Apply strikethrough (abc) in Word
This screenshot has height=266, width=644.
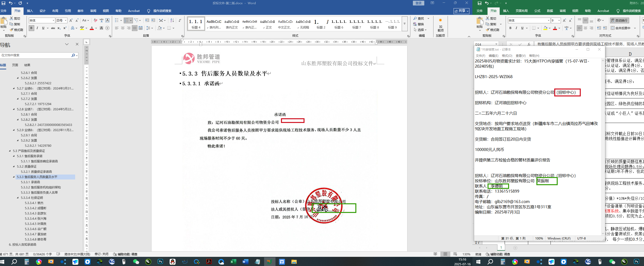click(53, 28)
